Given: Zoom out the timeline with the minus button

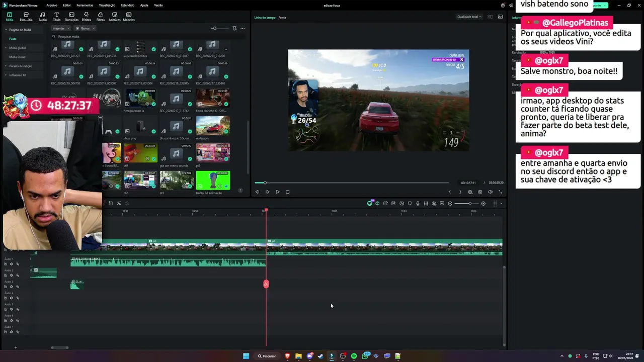Looking at the screenshot, I should 450,203.
